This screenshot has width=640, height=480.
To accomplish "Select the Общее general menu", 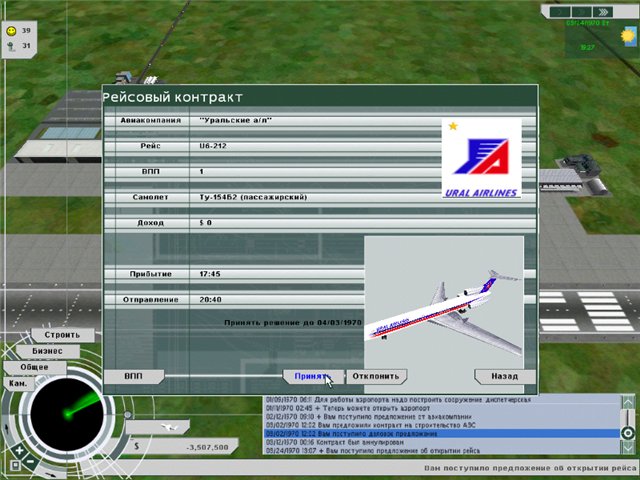I will [35, 367].
